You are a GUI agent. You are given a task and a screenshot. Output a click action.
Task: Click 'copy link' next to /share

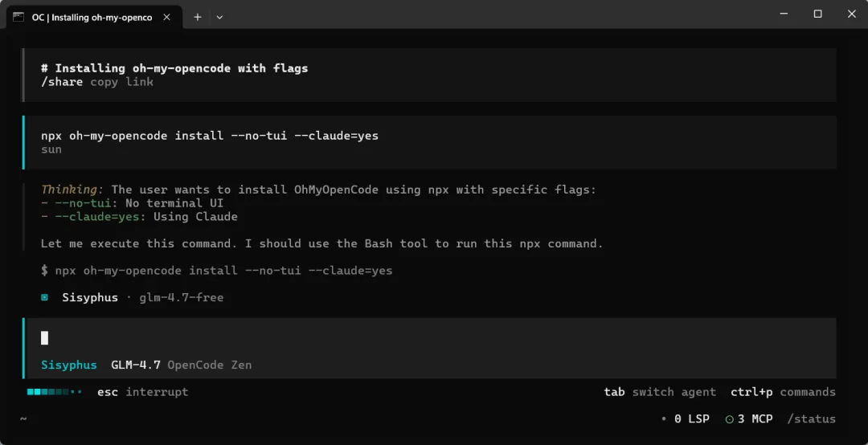[121, 82]
